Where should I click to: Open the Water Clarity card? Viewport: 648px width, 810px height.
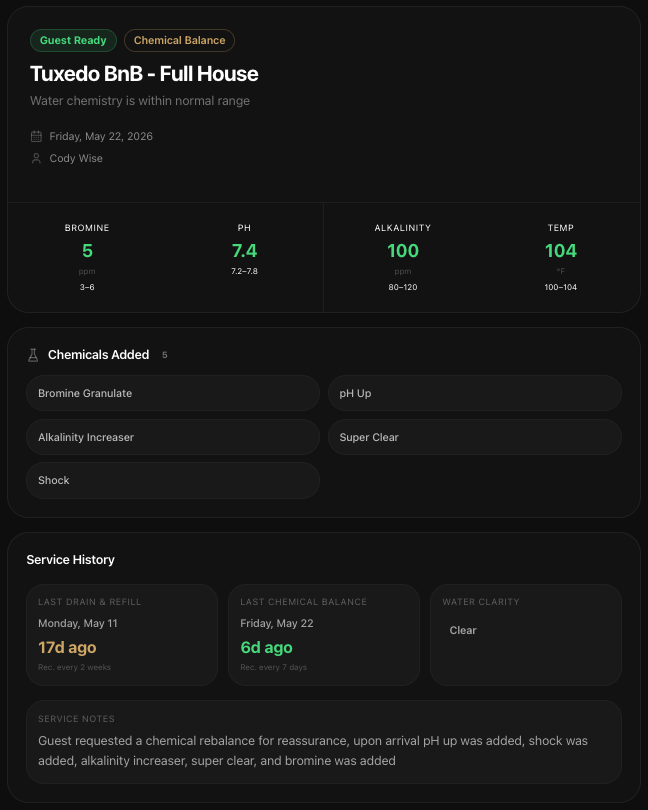pyautogui.click(x=526, y=635)
